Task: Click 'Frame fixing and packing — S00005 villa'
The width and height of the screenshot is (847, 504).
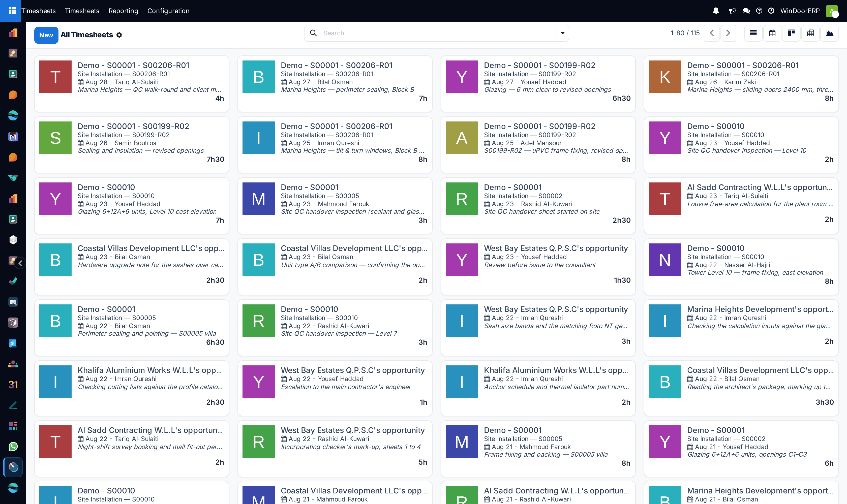Action: tap(546, 454)
